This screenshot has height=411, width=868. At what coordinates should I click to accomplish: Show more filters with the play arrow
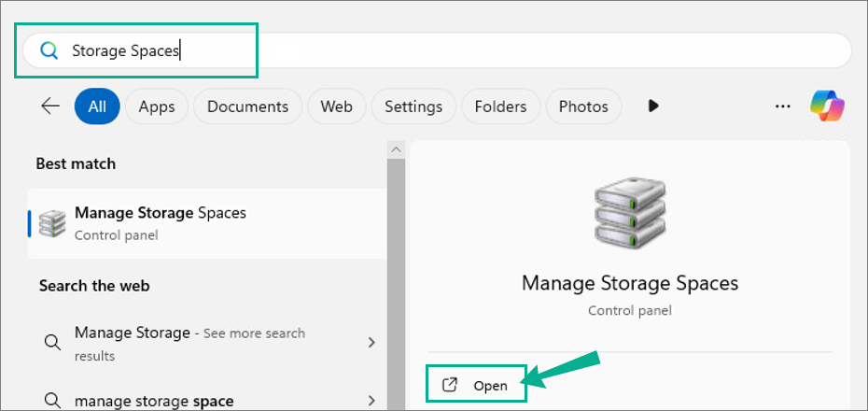653,106
